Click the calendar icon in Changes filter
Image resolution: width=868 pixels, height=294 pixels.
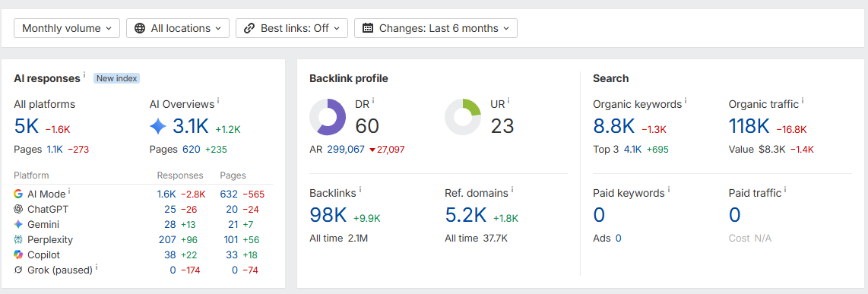(368, 28)
